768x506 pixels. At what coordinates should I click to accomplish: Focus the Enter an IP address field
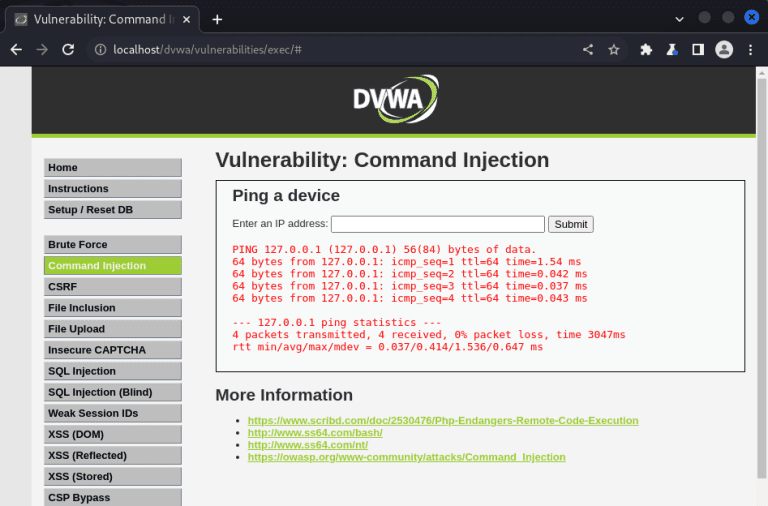pyautogui.click(x=437, y=224)
